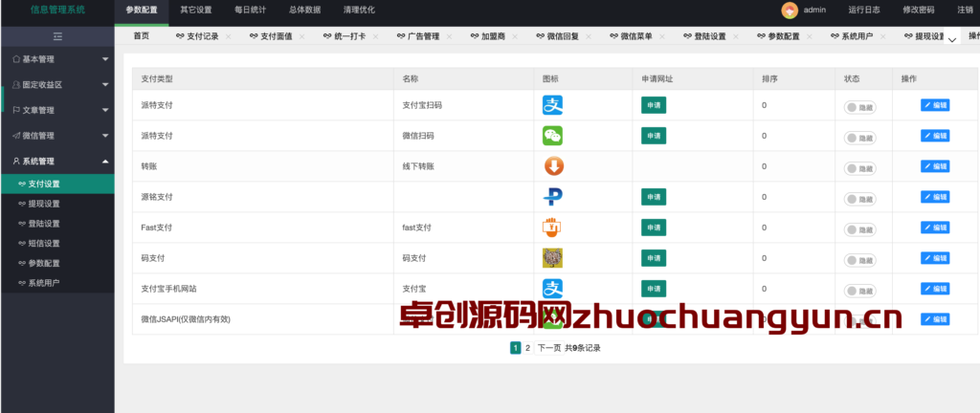Click 编辑 button for 线下转账 row

click(x=935, y=166)
